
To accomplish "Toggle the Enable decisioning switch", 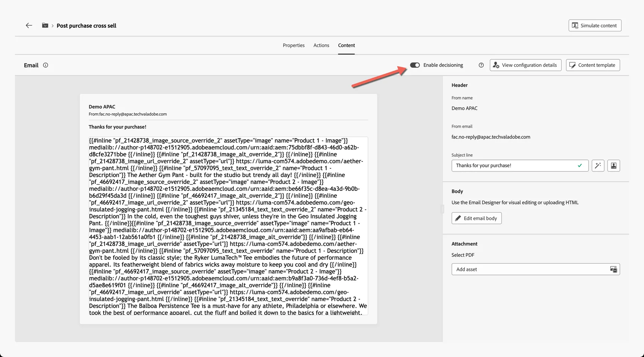I will [x=415, y=65].
